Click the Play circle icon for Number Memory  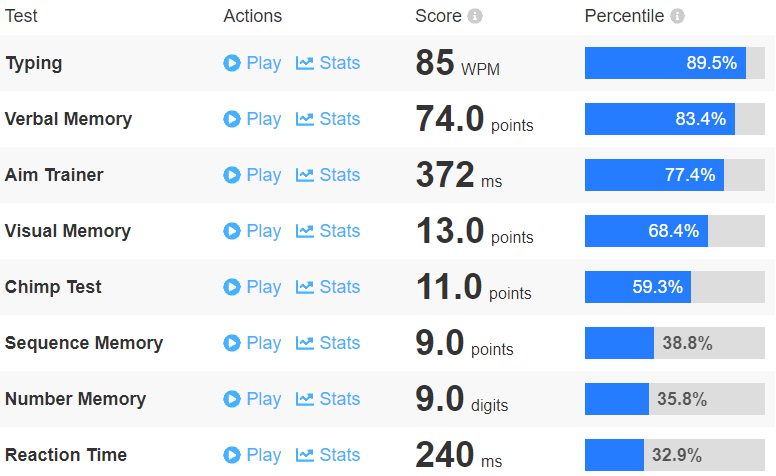click(232, 398)
